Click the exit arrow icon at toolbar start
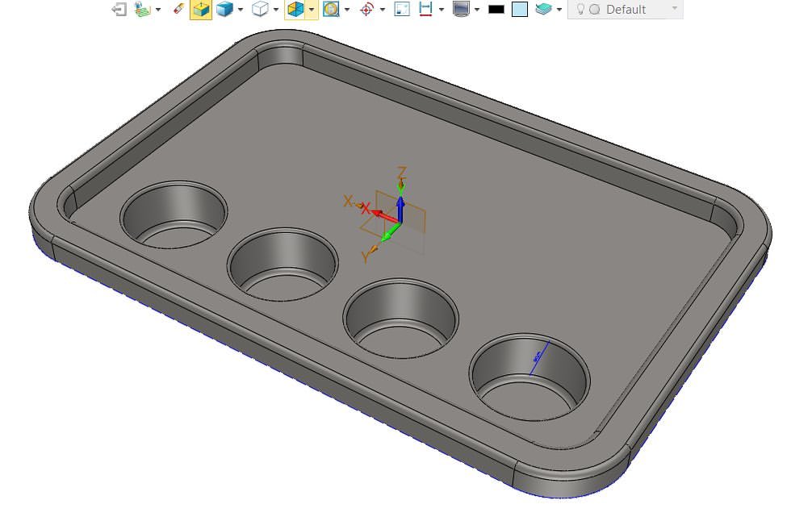Image resolution: width=812 pixels, height=525 pixels. (119, 10)
